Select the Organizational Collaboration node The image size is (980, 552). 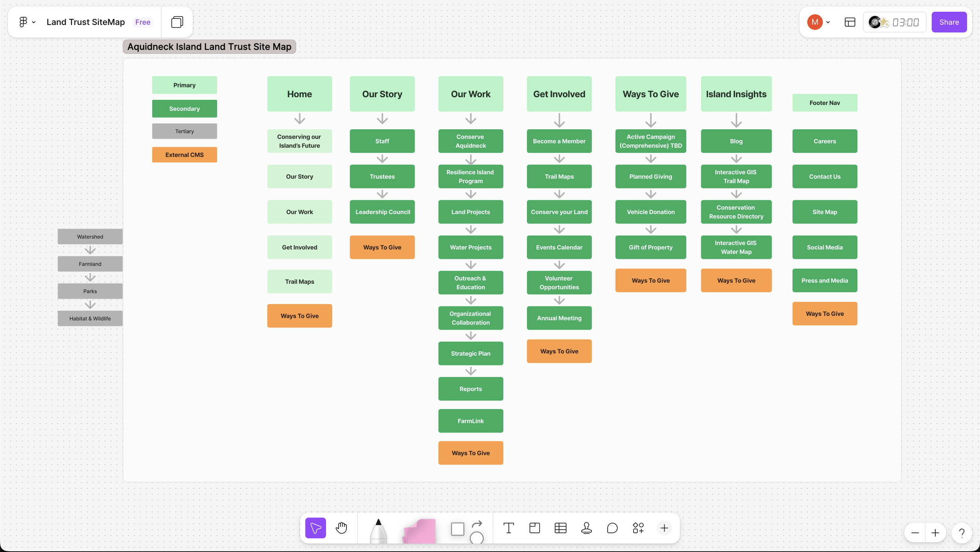point(470,318)
